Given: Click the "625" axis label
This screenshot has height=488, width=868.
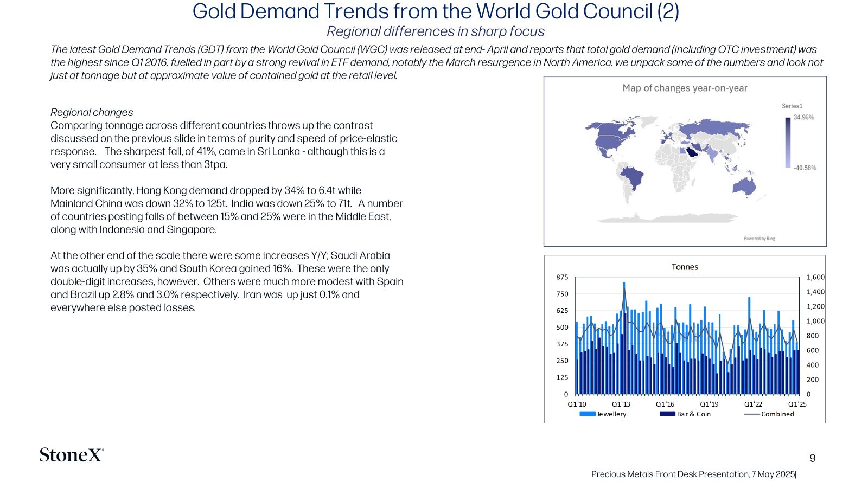Looking at the screenshot, I should click(562, 311).
